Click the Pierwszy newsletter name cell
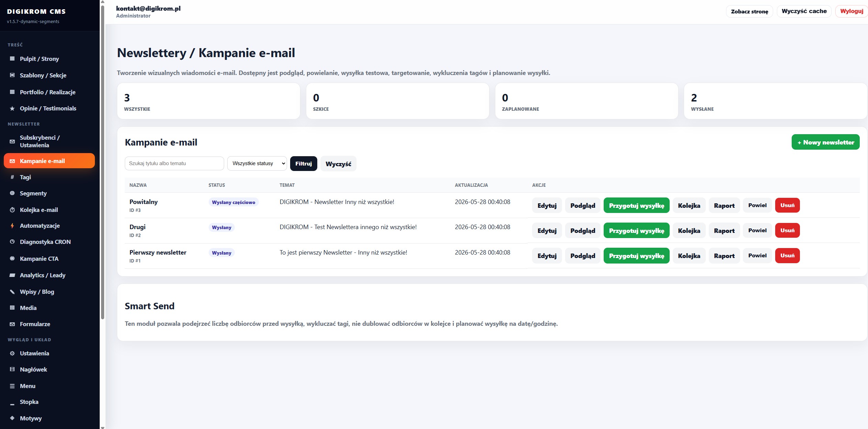868x429 pixels. point(158,253)
